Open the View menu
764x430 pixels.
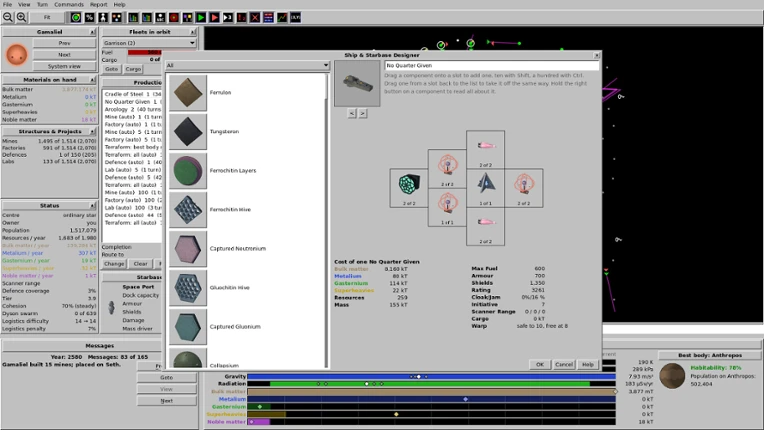(x=24, y=4)
